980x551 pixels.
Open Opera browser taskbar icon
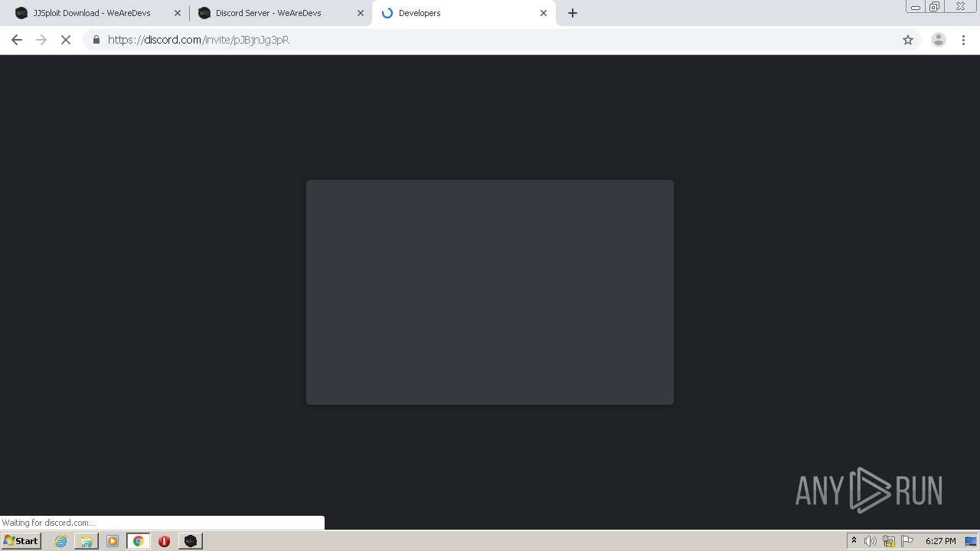click(x=164, y=541)
